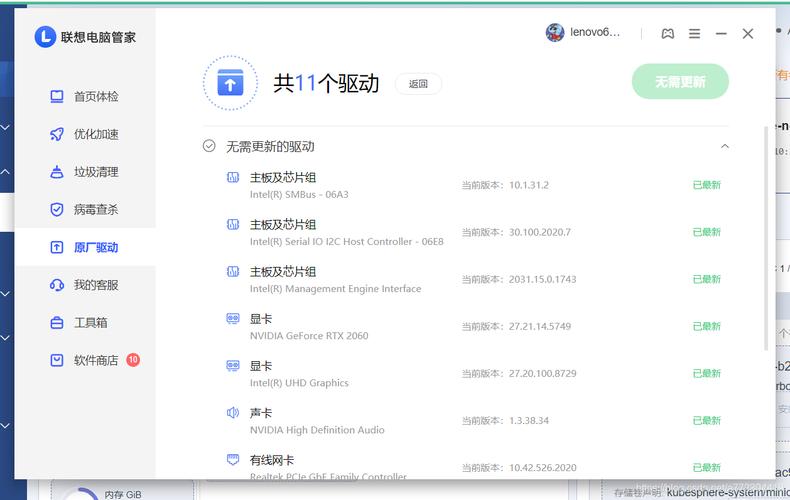
Task: Click 已最新 status for RTX 2060 row
Action: [x=707, y=327]
